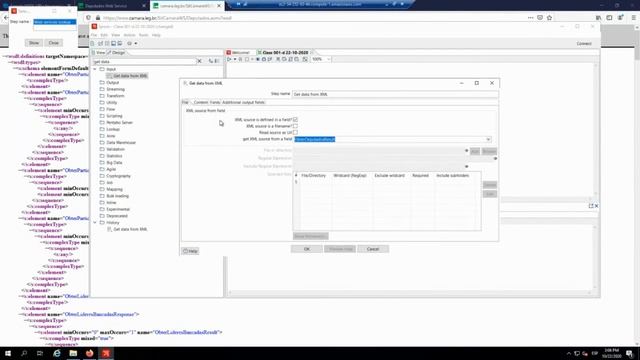Viewport: 640px width, 360px height.
Task: Open Windows Start menu
Action: coord(8,353)
